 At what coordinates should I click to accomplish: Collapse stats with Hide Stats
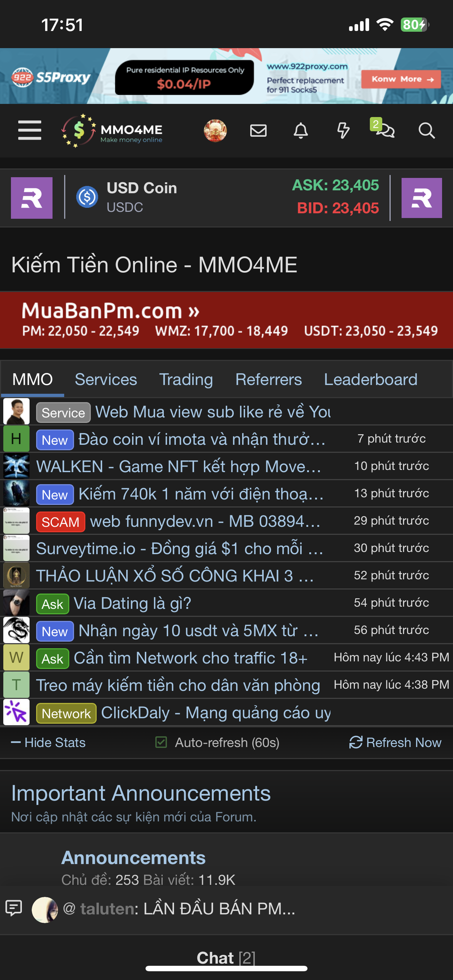point(49,743)
